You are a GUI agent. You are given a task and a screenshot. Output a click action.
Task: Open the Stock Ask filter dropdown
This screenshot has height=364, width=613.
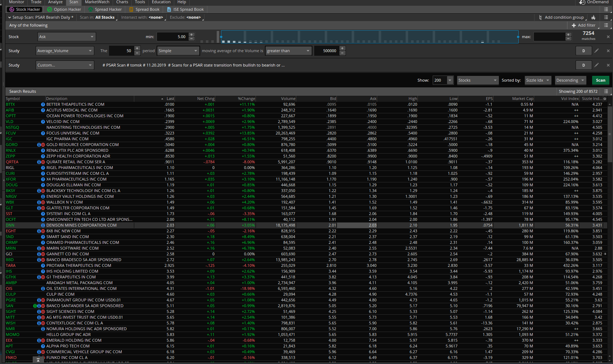pos(67,37)
